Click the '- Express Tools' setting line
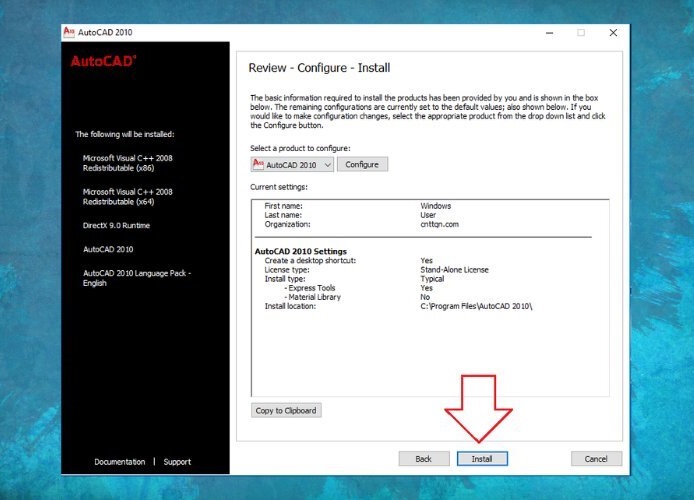The height and width of the screenshot is (500, 694). pyautogui.click(x=310, y=288)
